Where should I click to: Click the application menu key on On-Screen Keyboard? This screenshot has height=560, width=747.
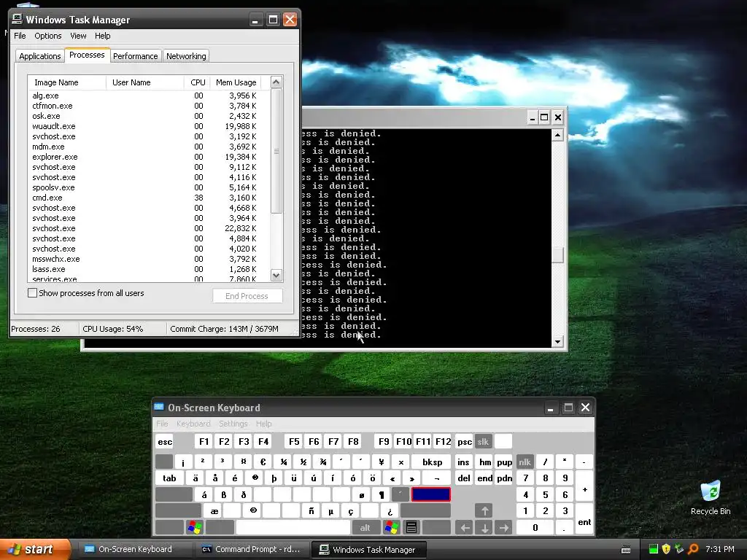[x=411, y=527]
